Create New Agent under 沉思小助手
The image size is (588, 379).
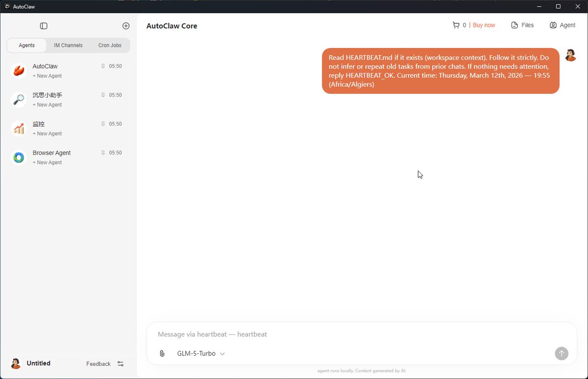(47, 105)
